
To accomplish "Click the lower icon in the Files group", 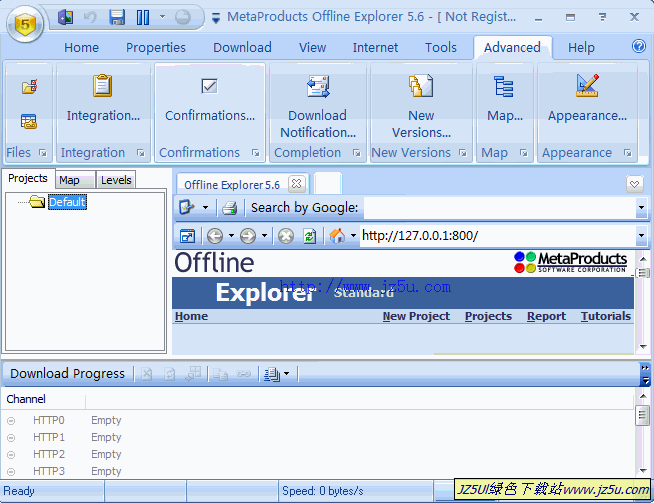I will [x=29, y=122].
